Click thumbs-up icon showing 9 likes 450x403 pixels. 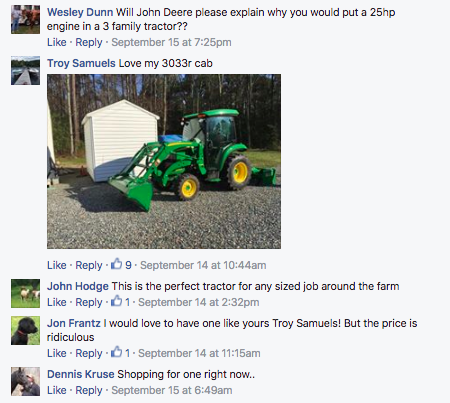[116, 264]
